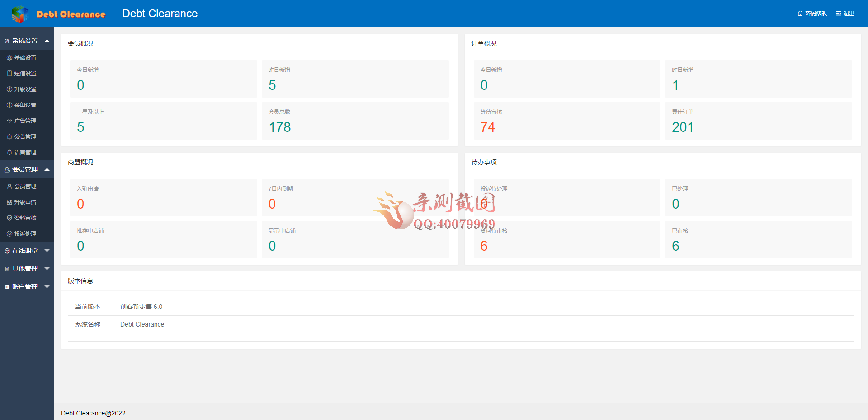Select the 升级申请 sidebar item
Image resolution: width=868 pixels, height=420 pixels.
click(x=26, y=202)
